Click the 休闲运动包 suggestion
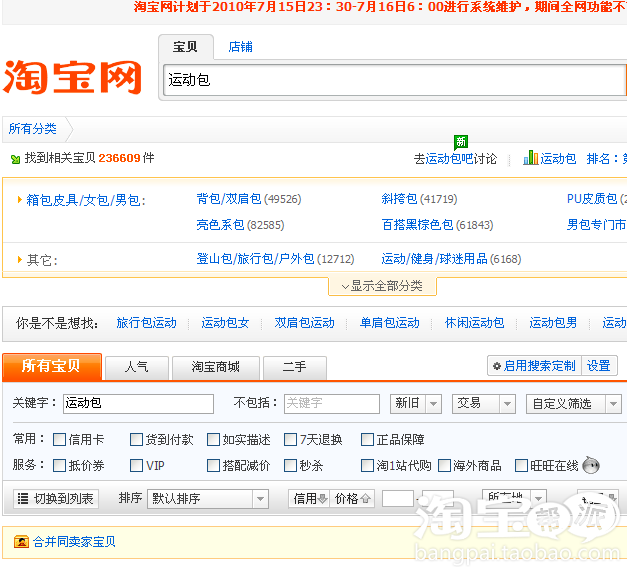The height and width of the screenshot is (567, 627). [x=474, y=323]
